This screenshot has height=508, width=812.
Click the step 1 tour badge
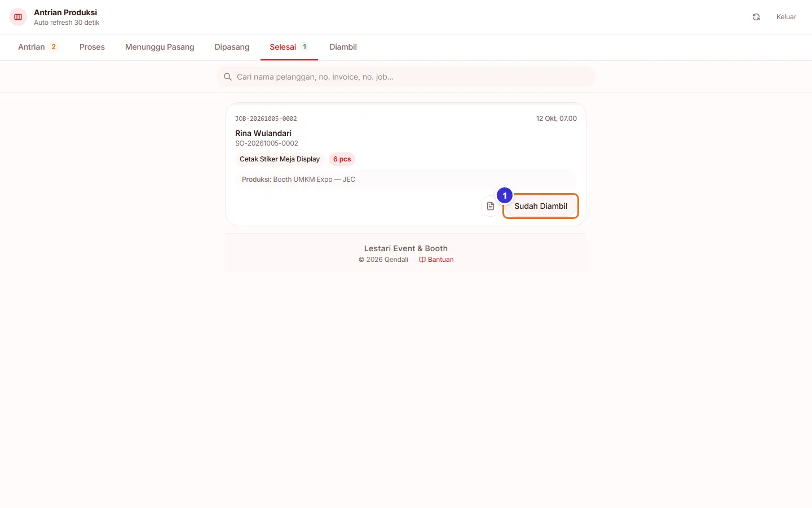pos(505,196)
